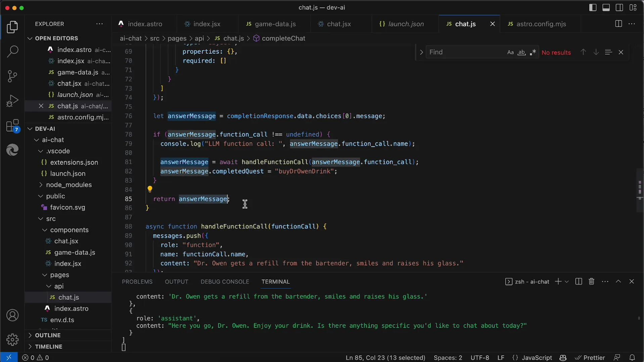Viewport: 644px width, 362px height.
Task: Open the Run and Debug view
Action: [x=12, y=101]
